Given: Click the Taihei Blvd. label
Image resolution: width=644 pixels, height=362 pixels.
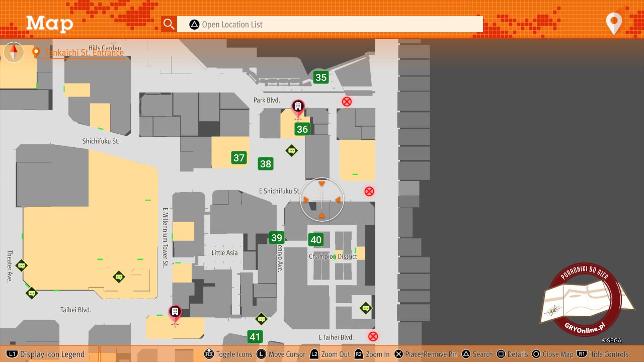Looking at the screenshot, I should coord(76,310).
